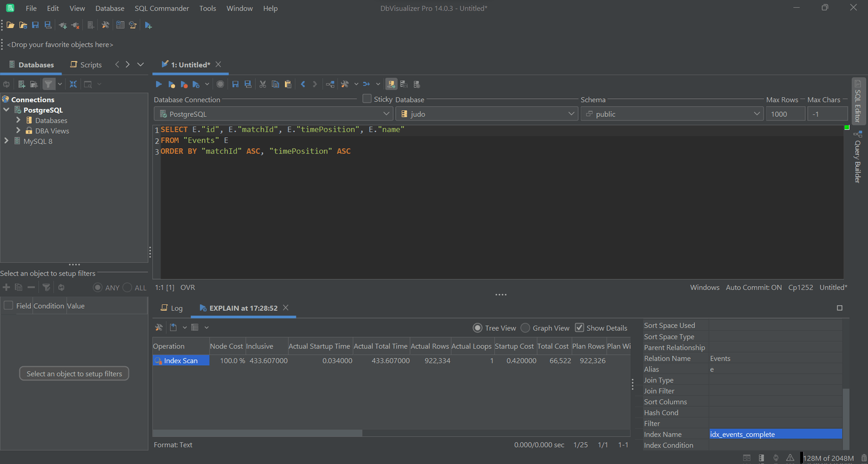The width and height of the screenshot is (868, 464).
Task: Select the Graph View radio button
Action: pyautogui.click(x=525, y=328)
